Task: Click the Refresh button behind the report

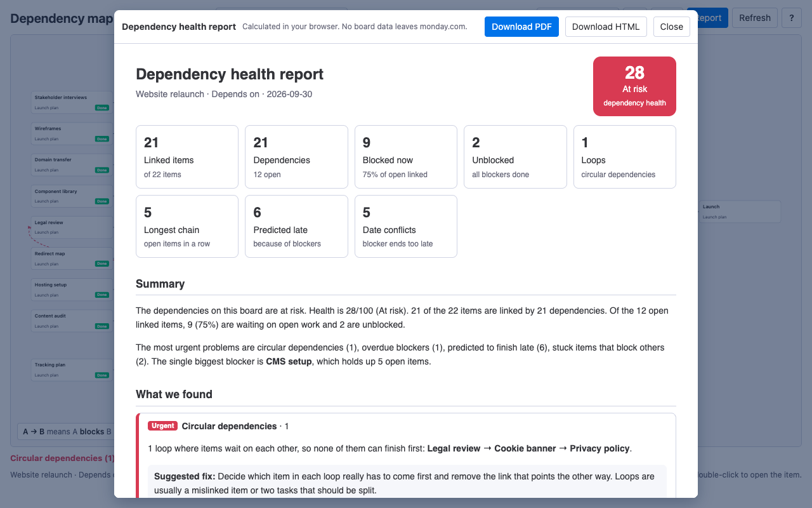Action: click(755, 18)
